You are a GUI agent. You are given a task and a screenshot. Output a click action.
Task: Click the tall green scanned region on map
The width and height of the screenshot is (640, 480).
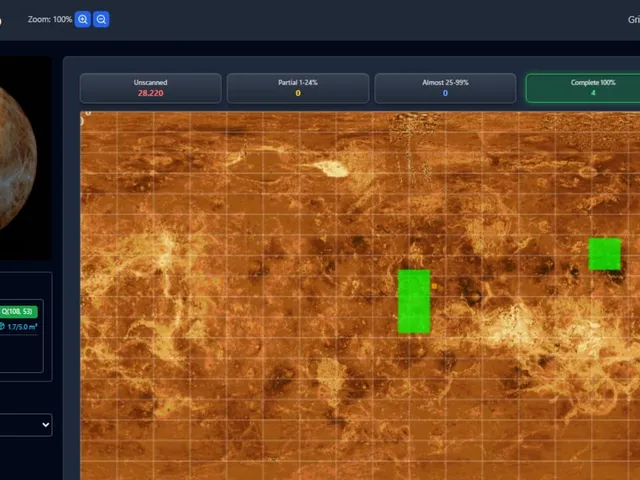point(414,301)
